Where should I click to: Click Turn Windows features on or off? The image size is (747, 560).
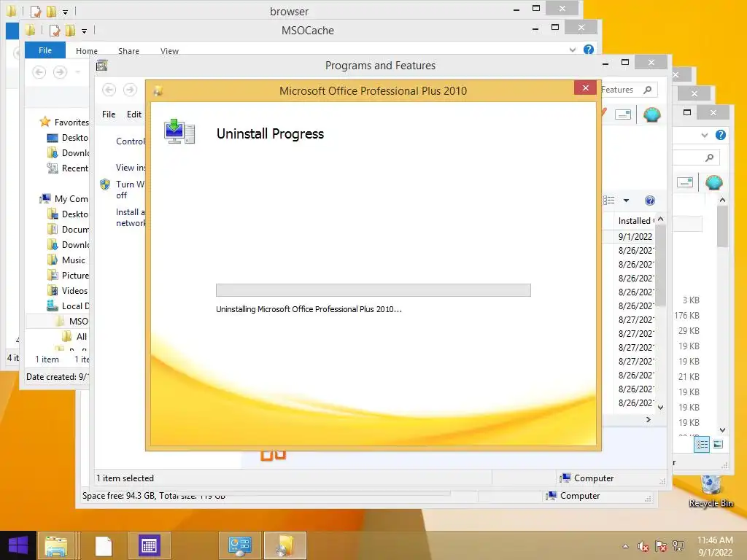click(130, 190)
